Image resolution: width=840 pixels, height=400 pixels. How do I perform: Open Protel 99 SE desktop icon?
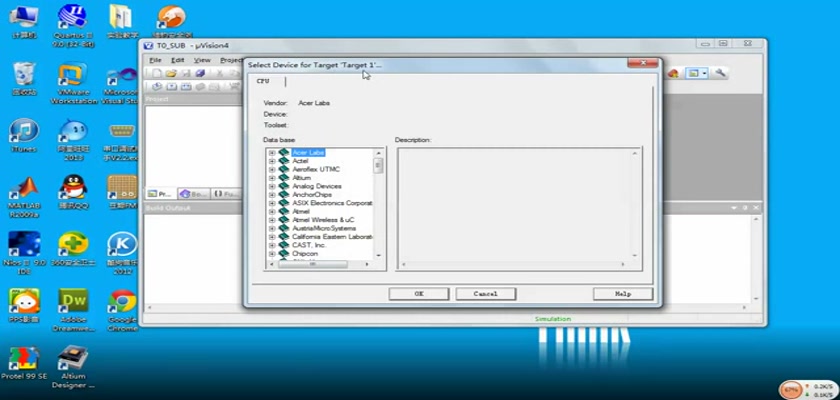point(24,363)
